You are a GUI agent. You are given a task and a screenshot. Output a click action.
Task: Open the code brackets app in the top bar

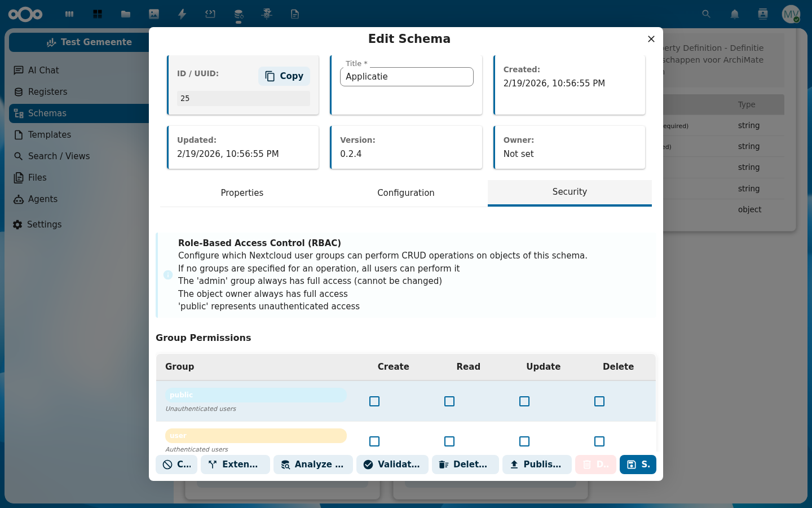(210, 14)
